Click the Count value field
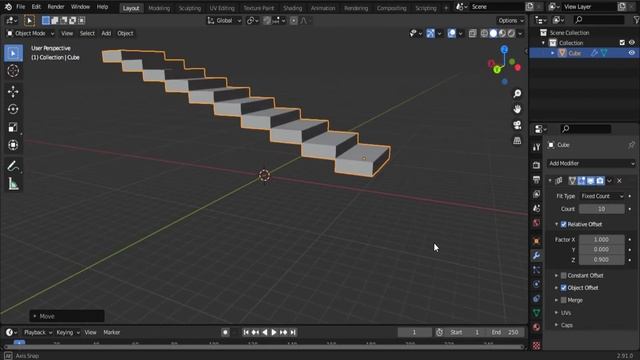Viewport: 640px width, 360px height. [x=602, y=209]
